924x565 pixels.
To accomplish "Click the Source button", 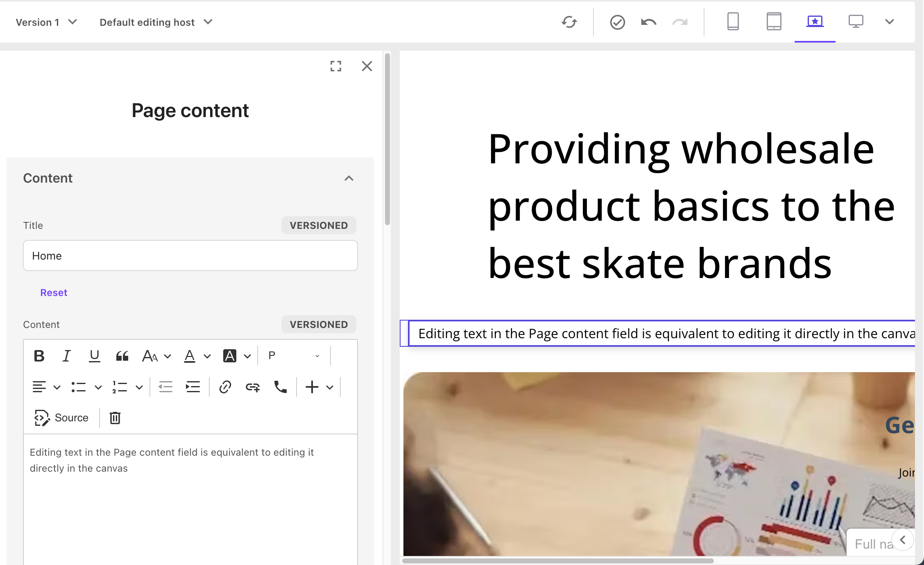I will (x=61, y=418).
